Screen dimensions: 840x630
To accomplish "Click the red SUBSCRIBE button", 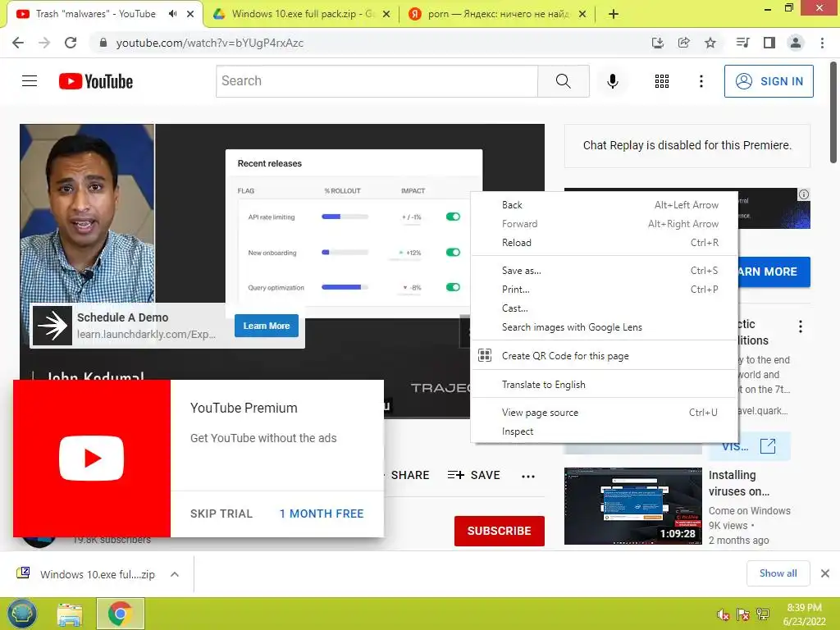I will (x=500, y=531).
